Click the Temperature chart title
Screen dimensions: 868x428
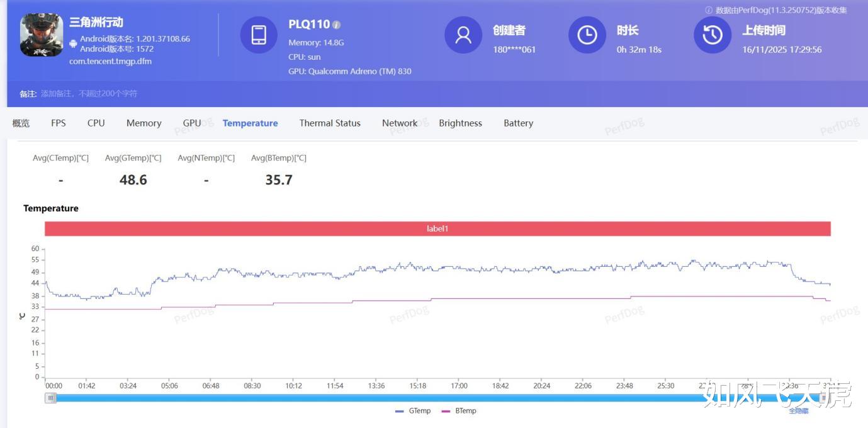(51, 208)
